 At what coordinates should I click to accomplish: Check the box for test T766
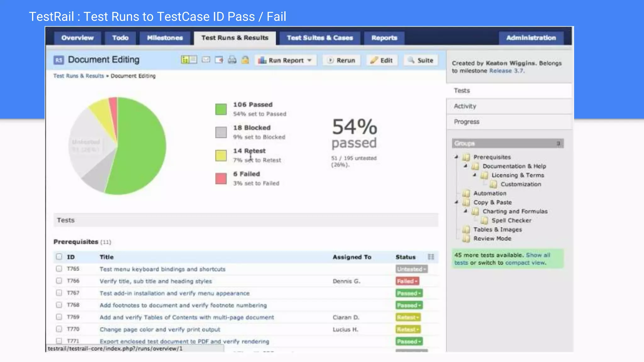point(59,281)
